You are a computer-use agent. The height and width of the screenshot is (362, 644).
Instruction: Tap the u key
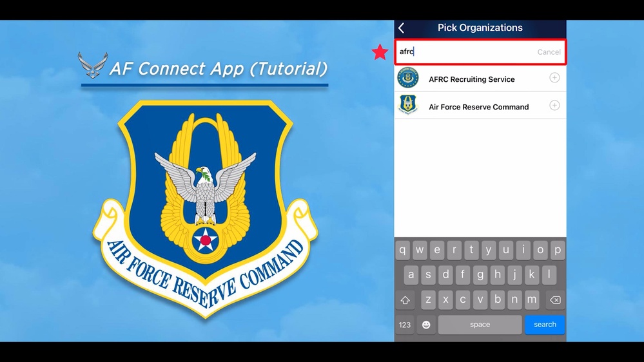506,250
